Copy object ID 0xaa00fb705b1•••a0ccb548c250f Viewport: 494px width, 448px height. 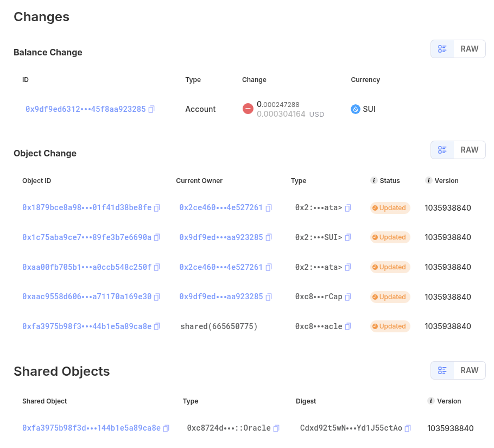tap(157, 268)
